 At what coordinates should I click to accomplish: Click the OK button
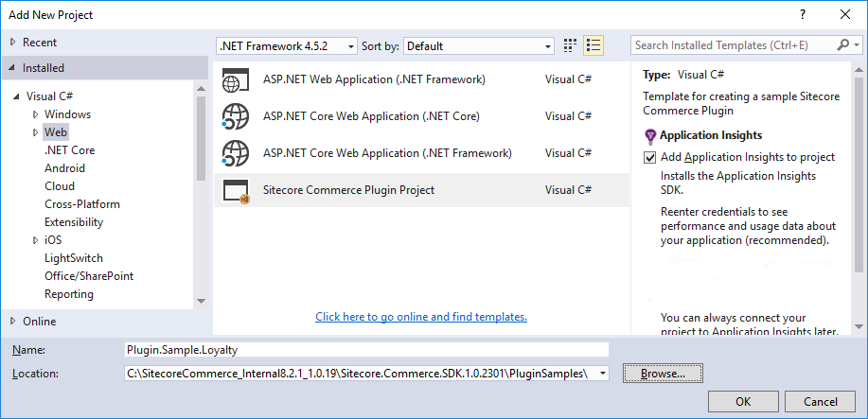[743, 401]
